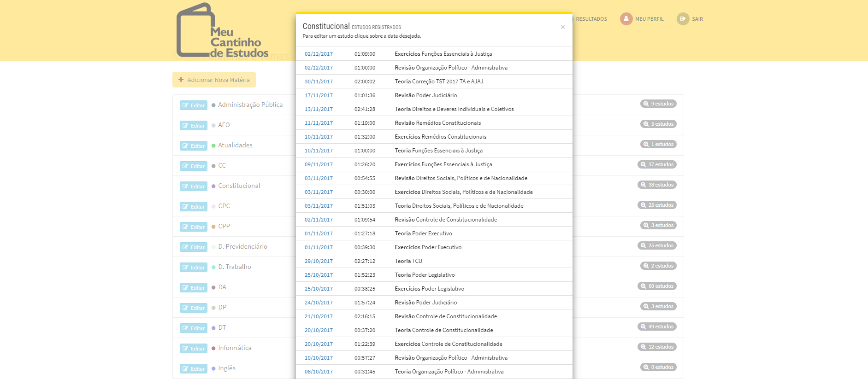View the 5 estudos badge
The height and width of the screenshot is (379, 868).
[658, 124]
